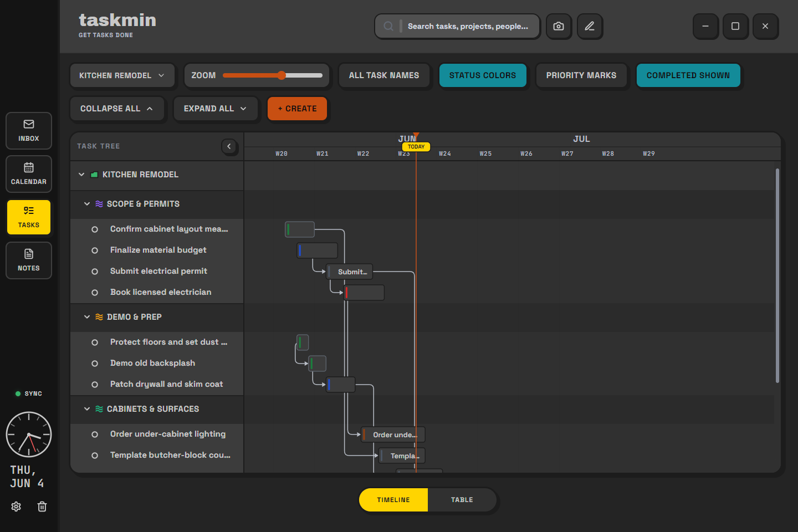Click the Create button

pyautogui.click(x=298, y=109)
